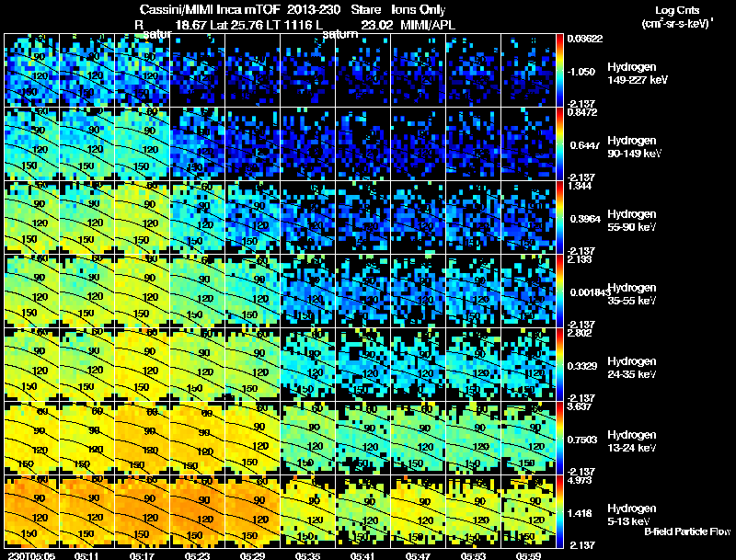The width and height of the screenshot is (736, 560).
Task: Click the 'Hydrogen 90-149 keV' row label
Action: (x=634, y=147)
